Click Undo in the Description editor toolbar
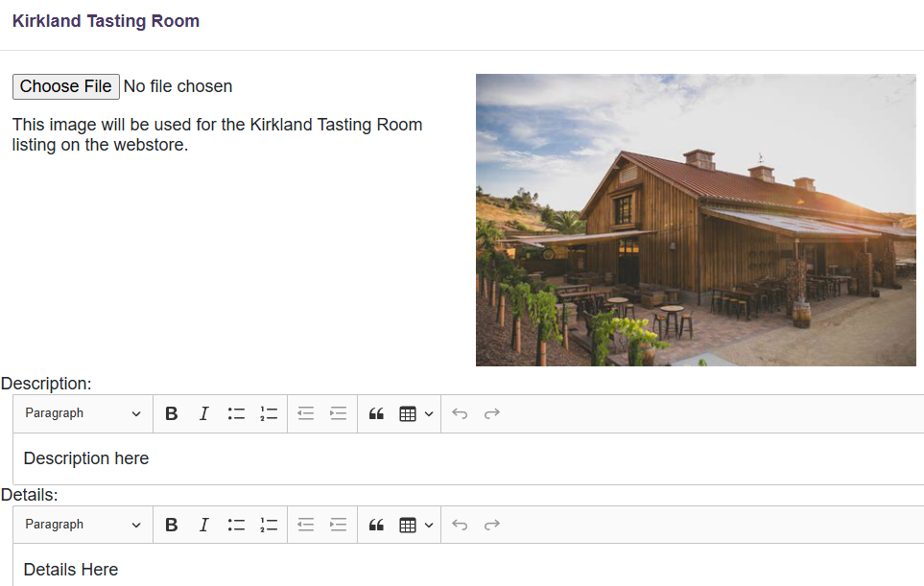The image size is (924, 586). point(460,413)
